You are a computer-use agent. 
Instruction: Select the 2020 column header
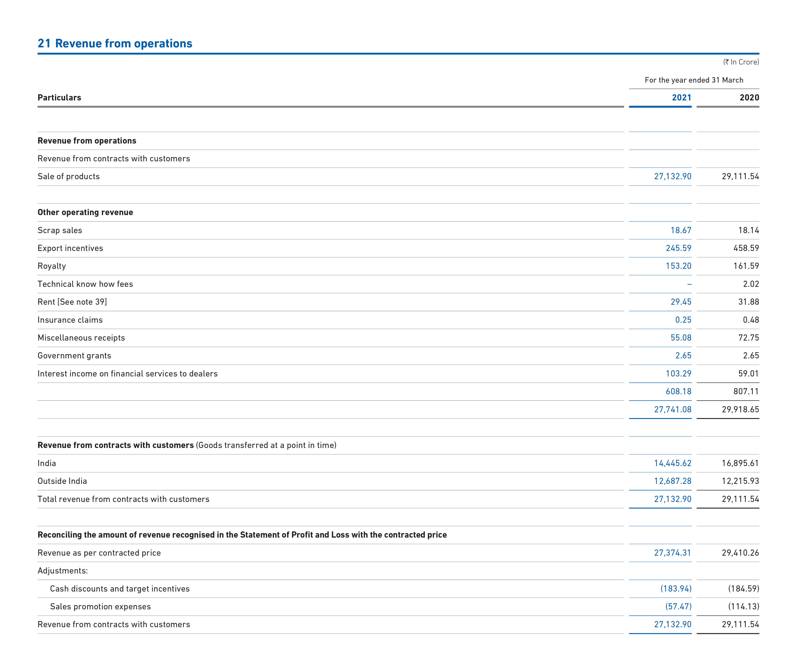(x=749, y=97)
